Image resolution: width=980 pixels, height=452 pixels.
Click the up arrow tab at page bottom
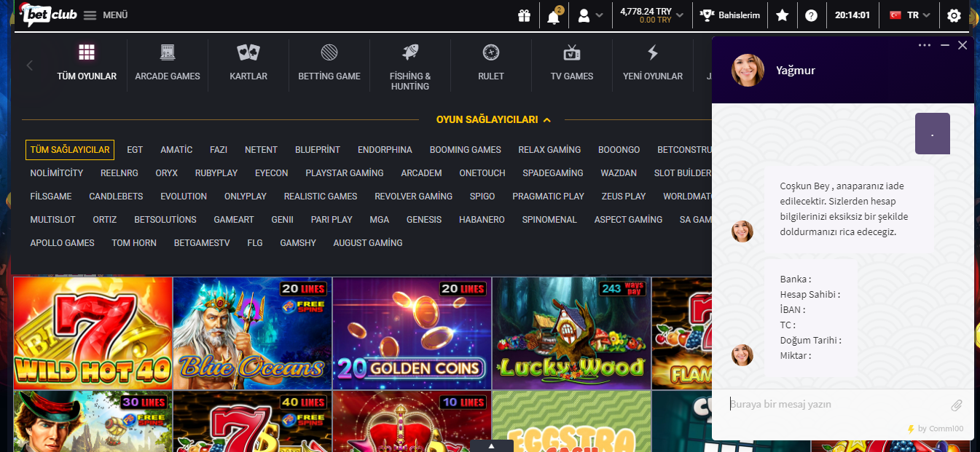tap(491, 445)
